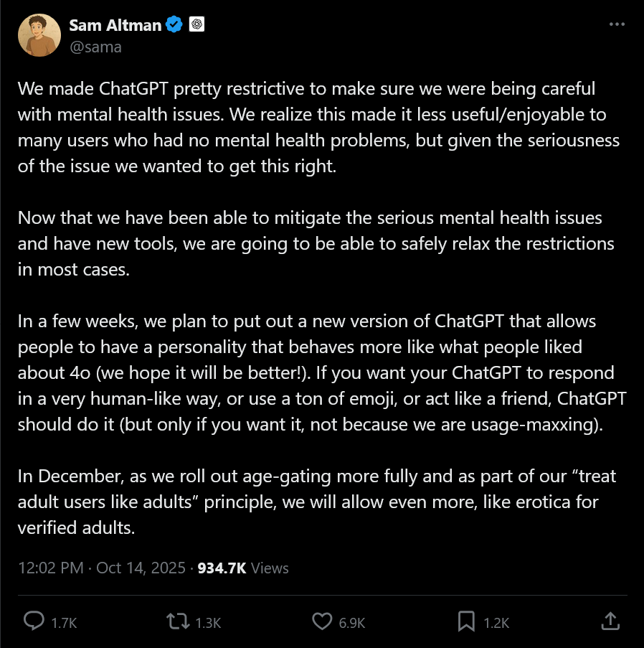Open the 934.7K Views analytics
The width and height of the screenshot is (644, 648).
click(x=243, y=568)
